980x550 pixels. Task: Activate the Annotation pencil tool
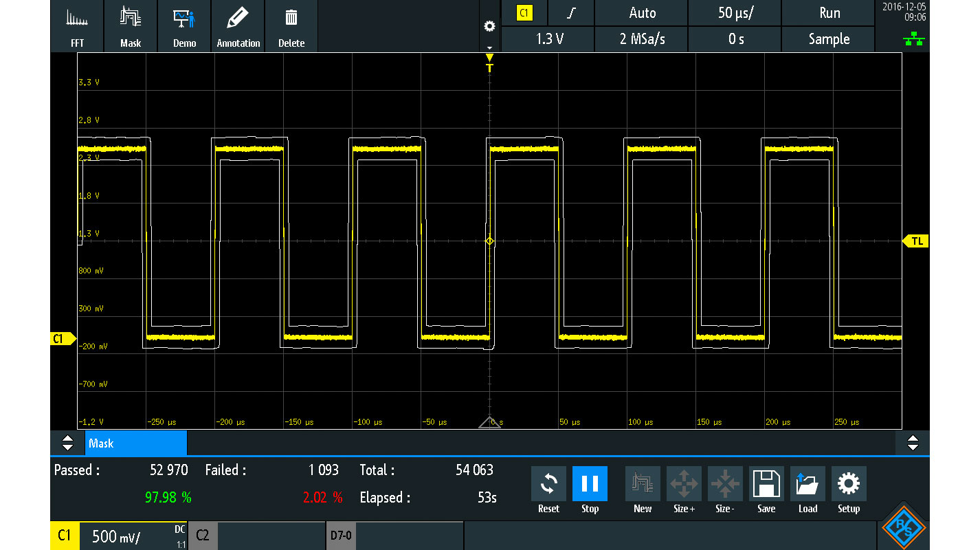click(238, 26)
